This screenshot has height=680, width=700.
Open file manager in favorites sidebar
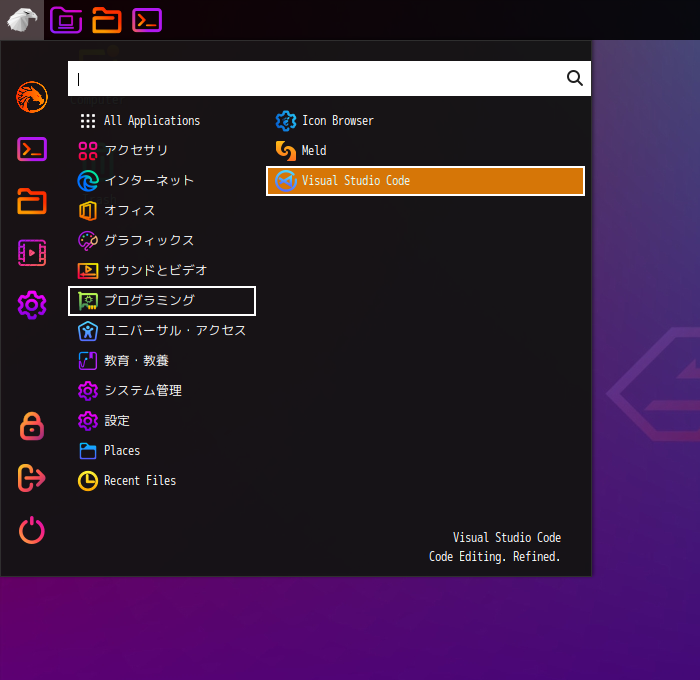[32, 201]
